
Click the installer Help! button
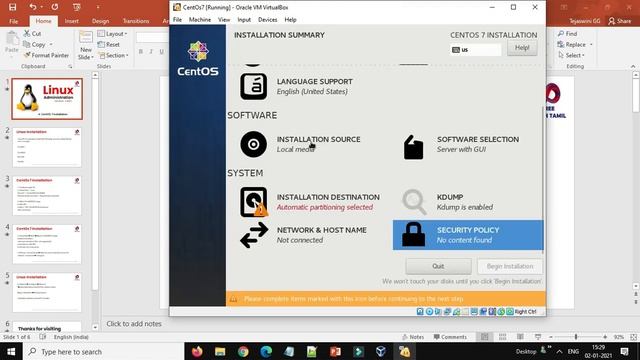(x=522, y=48)
